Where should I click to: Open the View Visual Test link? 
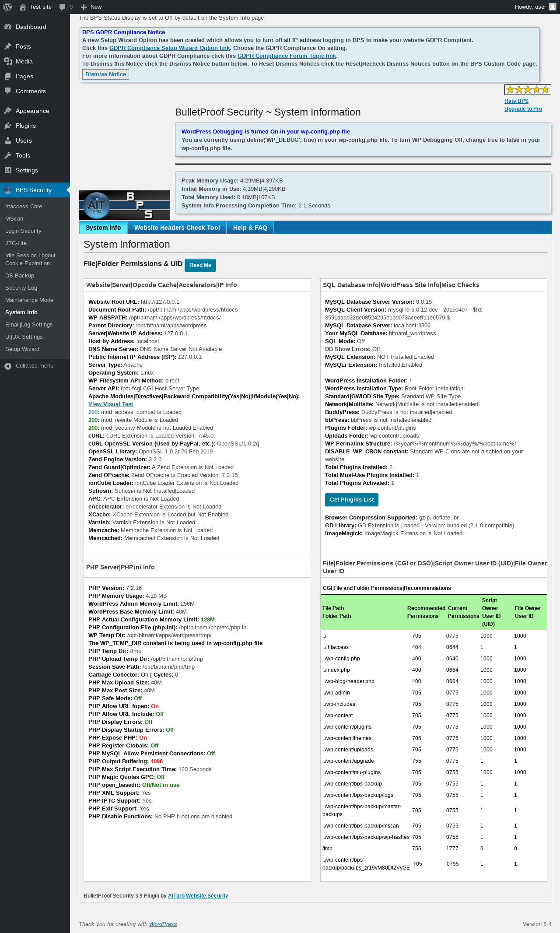[111, 404]
